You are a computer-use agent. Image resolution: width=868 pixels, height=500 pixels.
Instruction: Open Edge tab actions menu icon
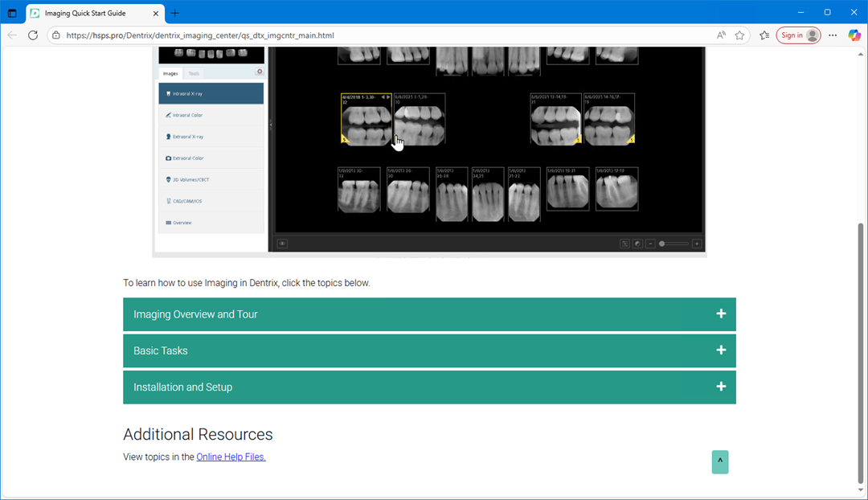pos(12,13)
